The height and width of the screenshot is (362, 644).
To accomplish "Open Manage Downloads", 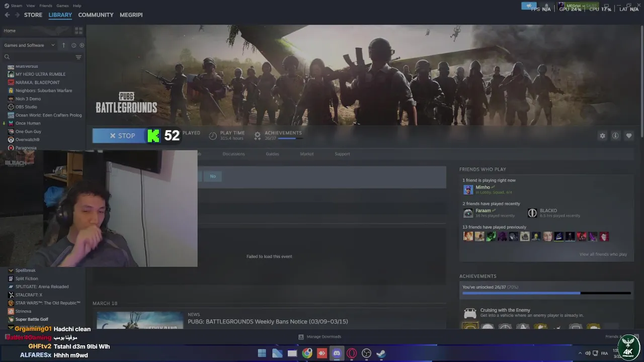I will (319, 337).
